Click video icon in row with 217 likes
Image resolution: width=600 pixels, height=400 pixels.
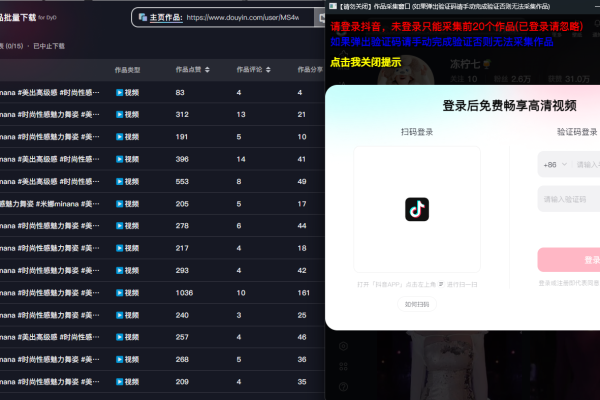(x=119, y=248)
